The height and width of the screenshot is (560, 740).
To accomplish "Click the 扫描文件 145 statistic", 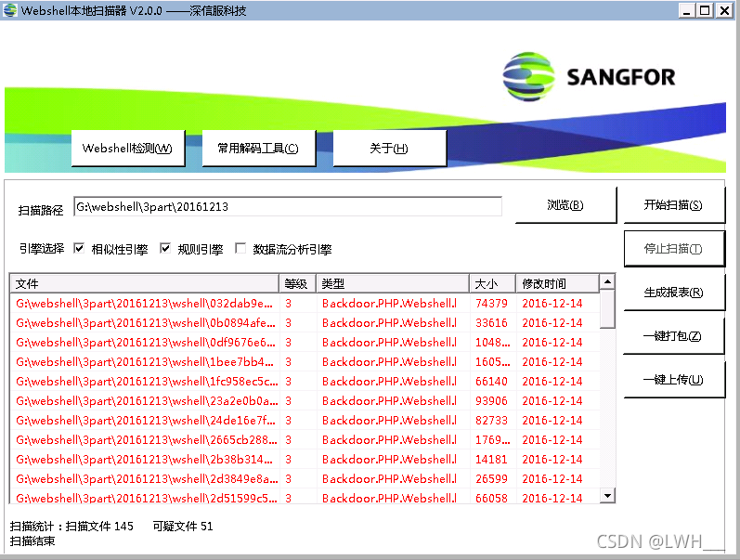I will pyautogui.click(x=99, y=526).
